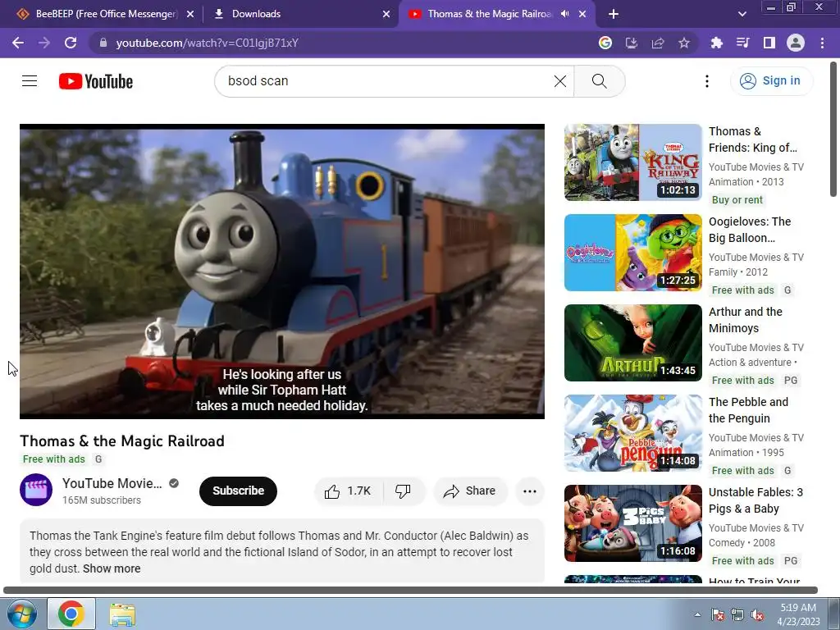Click the magnifier search button
840x630 pixels.
tap(599, 81)
